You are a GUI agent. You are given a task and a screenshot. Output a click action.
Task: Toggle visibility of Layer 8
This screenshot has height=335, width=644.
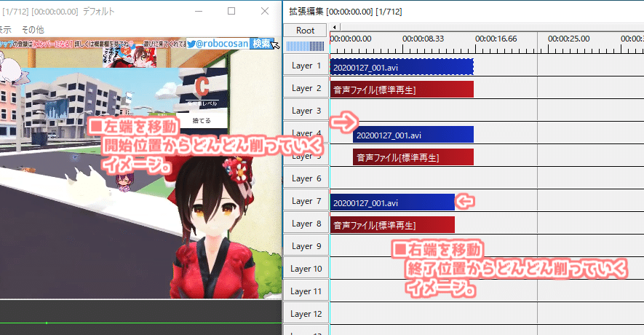point(306,224)
